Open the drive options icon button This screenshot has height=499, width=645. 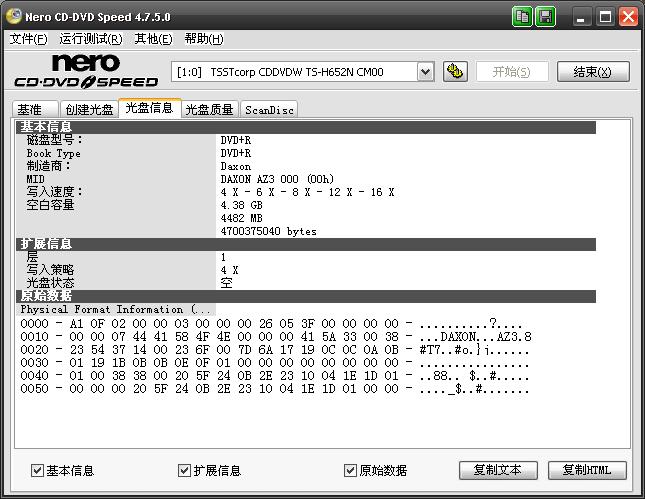point(455,72)
